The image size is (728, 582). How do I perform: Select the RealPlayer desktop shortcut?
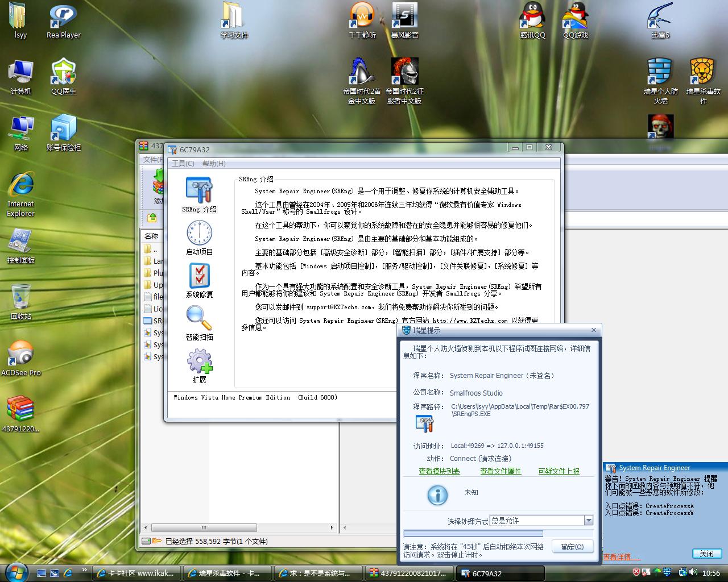64,22
